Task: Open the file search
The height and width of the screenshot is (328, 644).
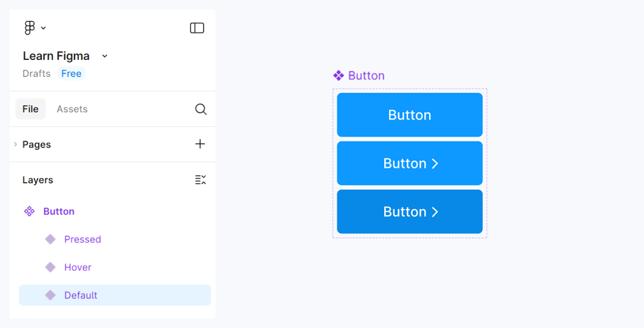Action: click(x=200, y=109)
